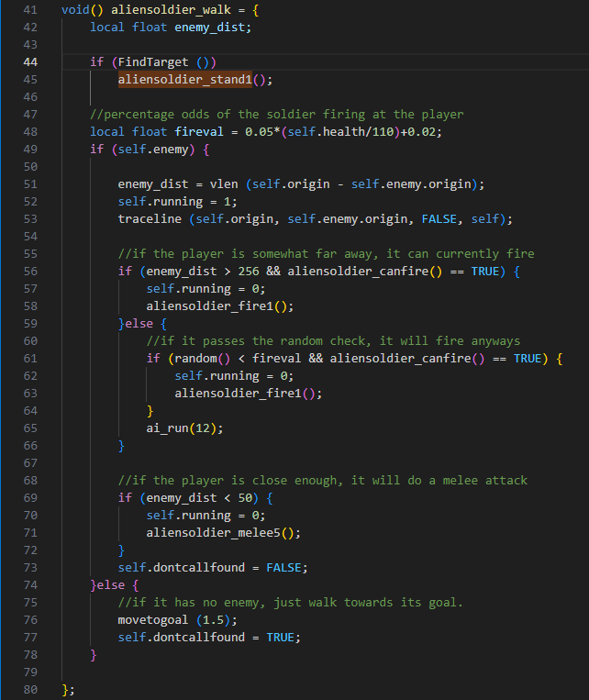Image resolution: width=589 pixels, height=700 pixels.
Task: Click the movetogoal call on line 76
Action: pos(152,619)
